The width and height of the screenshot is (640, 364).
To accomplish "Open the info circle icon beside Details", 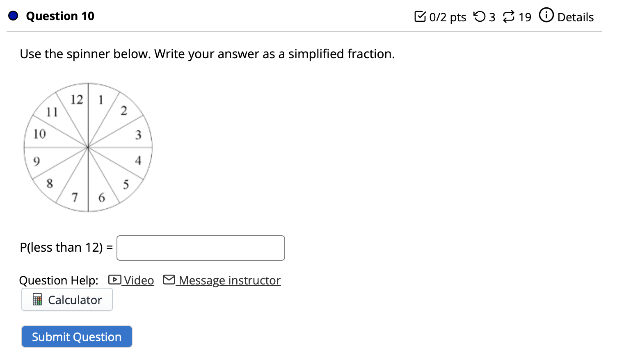I will coord(546,15).
